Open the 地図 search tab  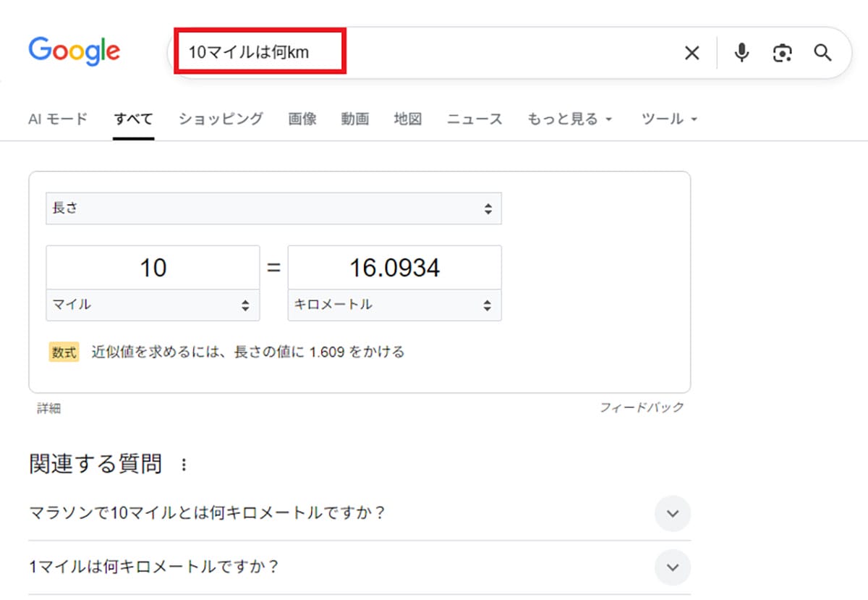pyautogui.click(x=408, y=119)
